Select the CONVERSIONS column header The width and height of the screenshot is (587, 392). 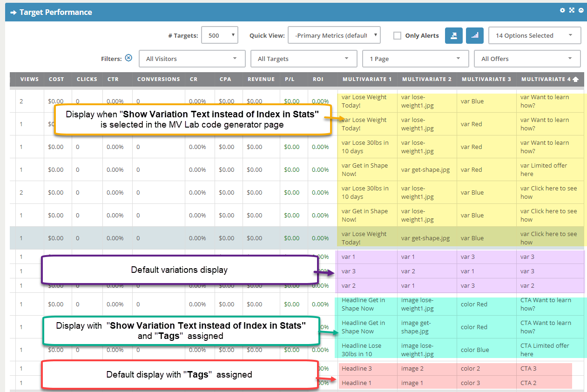(x=158, y=79)
